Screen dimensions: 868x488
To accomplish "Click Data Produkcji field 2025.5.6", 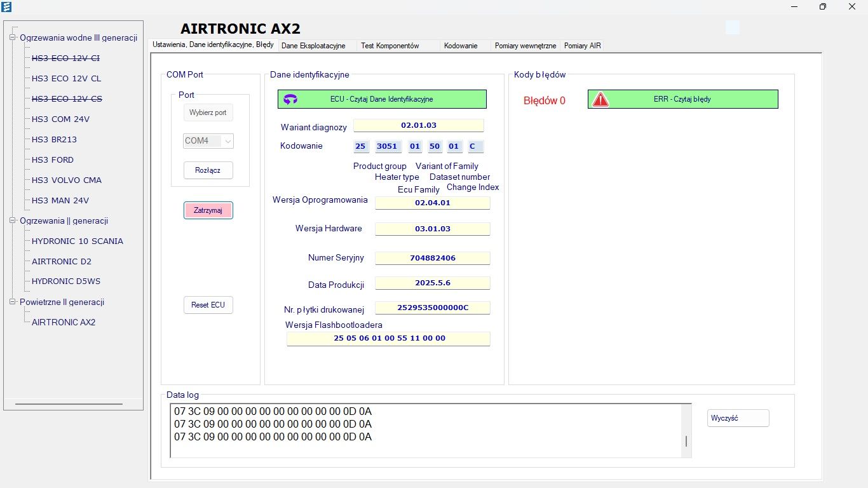I will click(432, 283).
